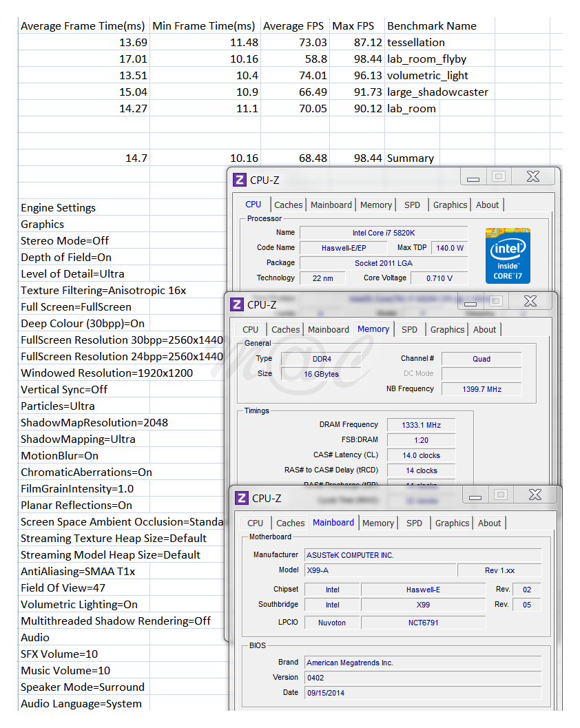Image resolution: width=580 pixels, height=728 pixels.
Task: Close the CPU-Z Mainboard window
Action: [535, 495]
